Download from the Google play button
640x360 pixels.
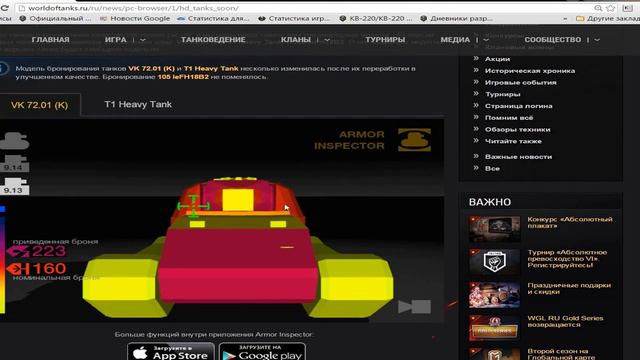(262, 352)
